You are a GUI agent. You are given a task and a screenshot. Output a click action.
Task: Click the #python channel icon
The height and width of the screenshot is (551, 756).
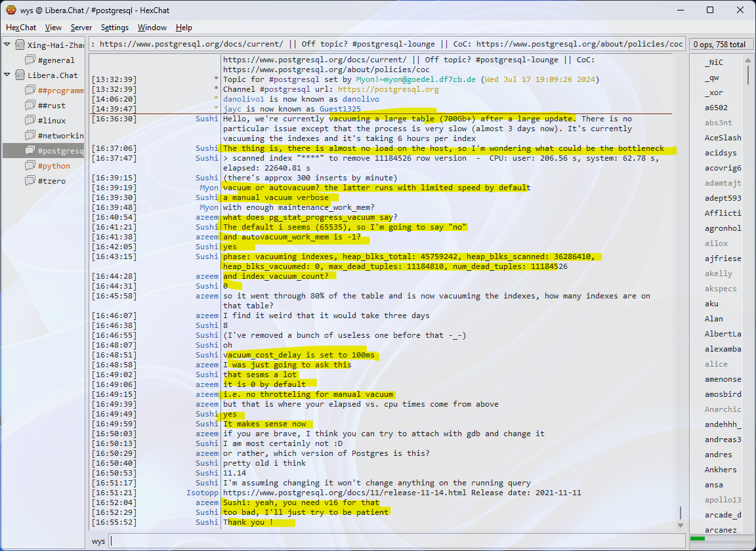click(x=30, y=166)
